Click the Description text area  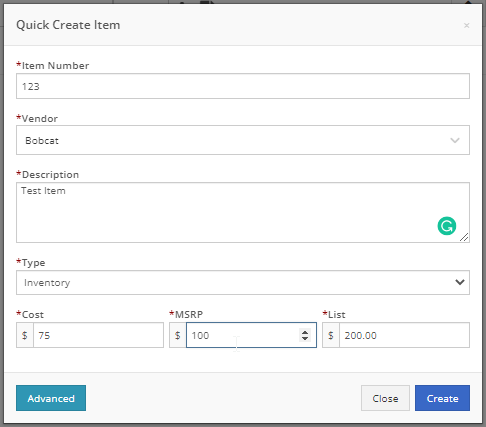[x=243, y=212]
